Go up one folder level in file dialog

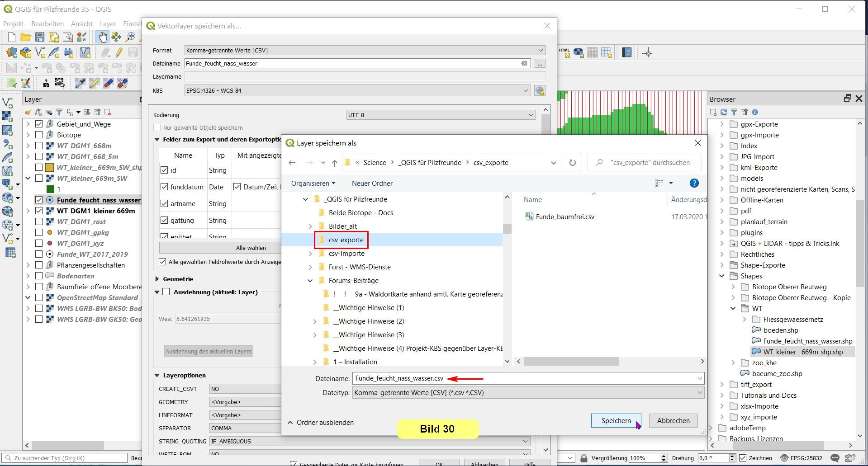[334, 163]
